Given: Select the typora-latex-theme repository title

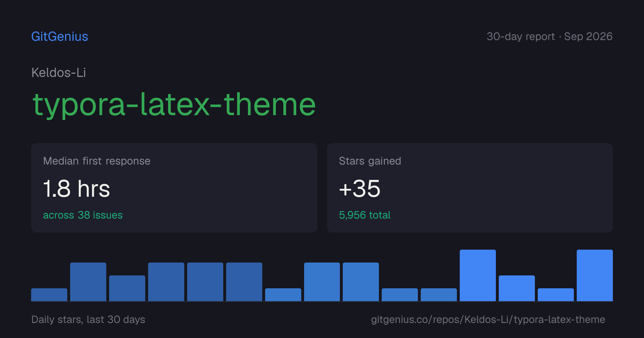Looking at the screenshot, I should [174, 104].
